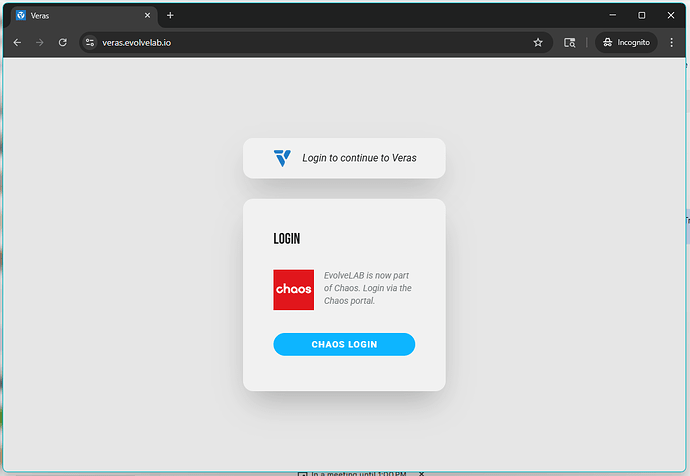Click the Veras tab favicon
The image size is (690, 476).
21,15
